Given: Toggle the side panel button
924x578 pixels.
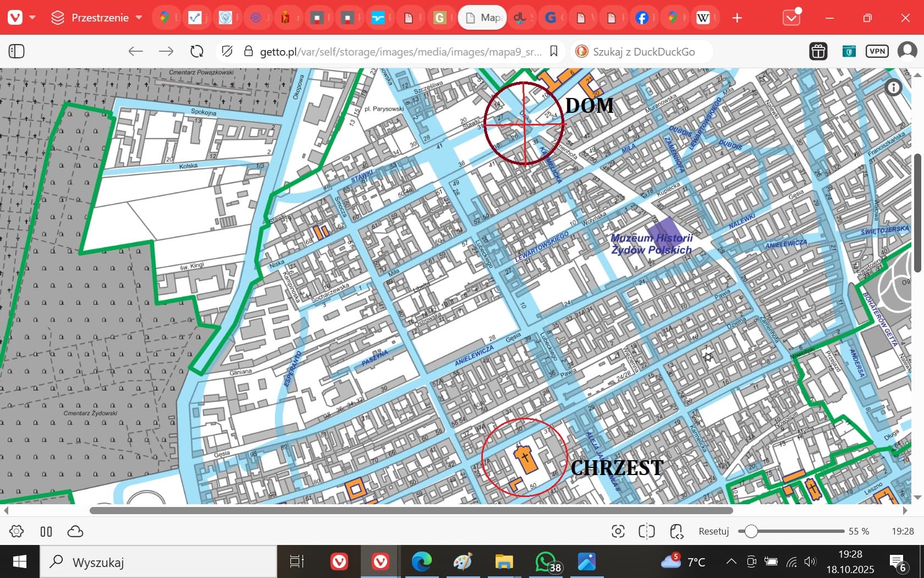Looking at the screenshot, I should (x=16, y=51).
